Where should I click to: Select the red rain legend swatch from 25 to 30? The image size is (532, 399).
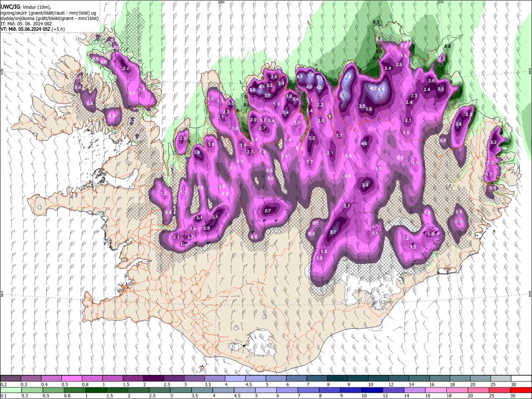click(499, 390)
